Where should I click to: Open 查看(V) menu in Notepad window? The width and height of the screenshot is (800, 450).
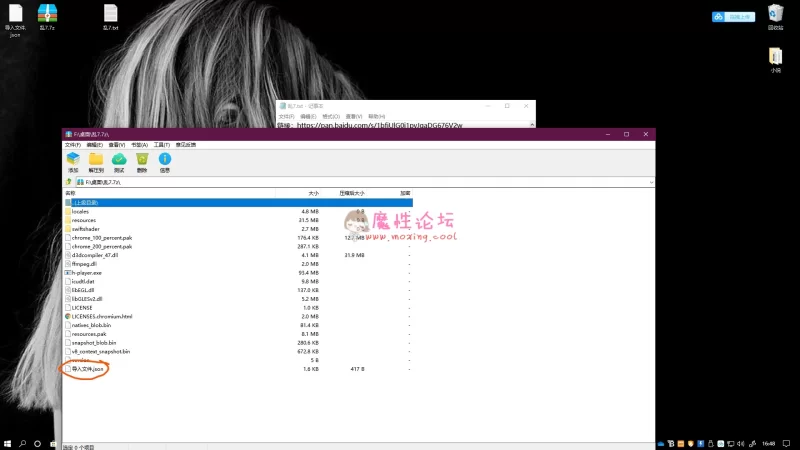pos(354,116)
